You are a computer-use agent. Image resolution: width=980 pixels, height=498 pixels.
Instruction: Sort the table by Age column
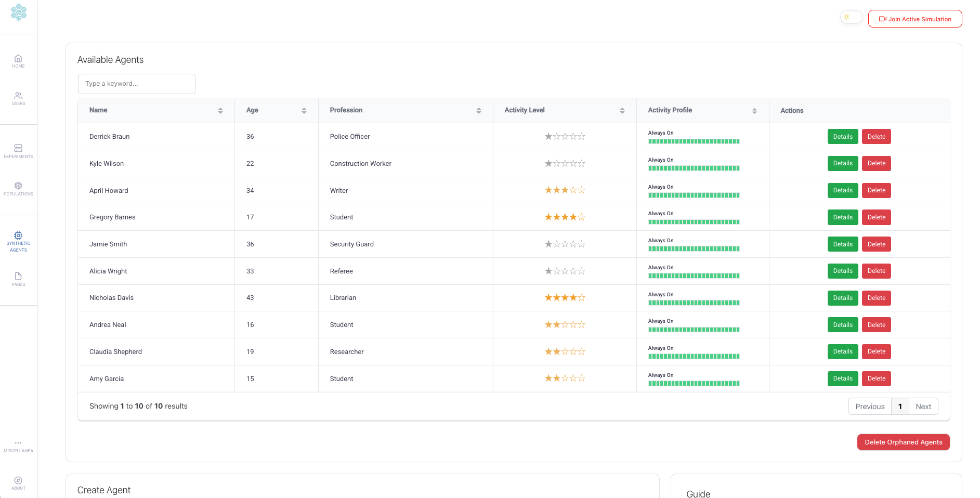[304, 111]
